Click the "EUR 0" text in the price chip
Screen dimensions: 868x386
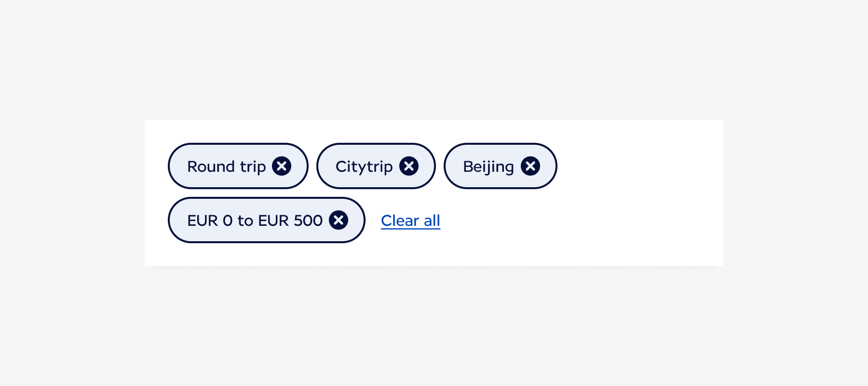coord(210,221)
